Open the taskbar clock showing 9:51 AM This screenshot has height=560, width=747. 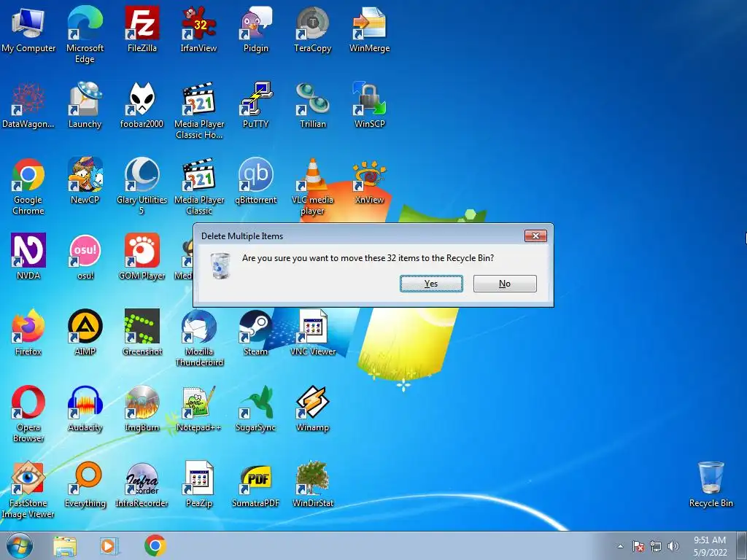click(x=711, y=546)
